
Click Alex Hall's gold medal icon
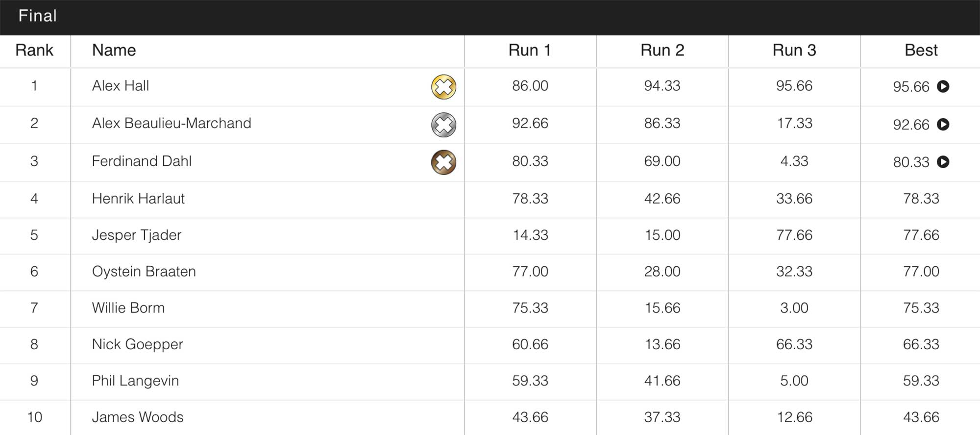pos(443,87)
